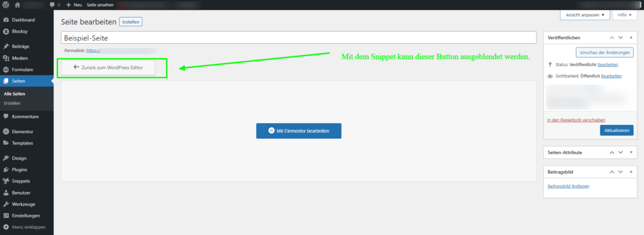Image resolution: width=644 pixels, height=235 pixels.
Task: Click Aktualisieren button
Action: (x=616, y=130)
